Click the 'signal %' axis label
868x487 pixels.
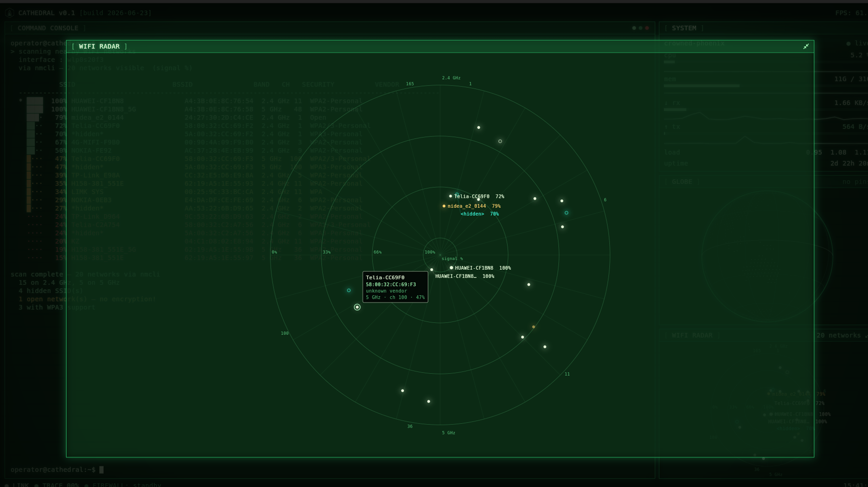point(452,259)
